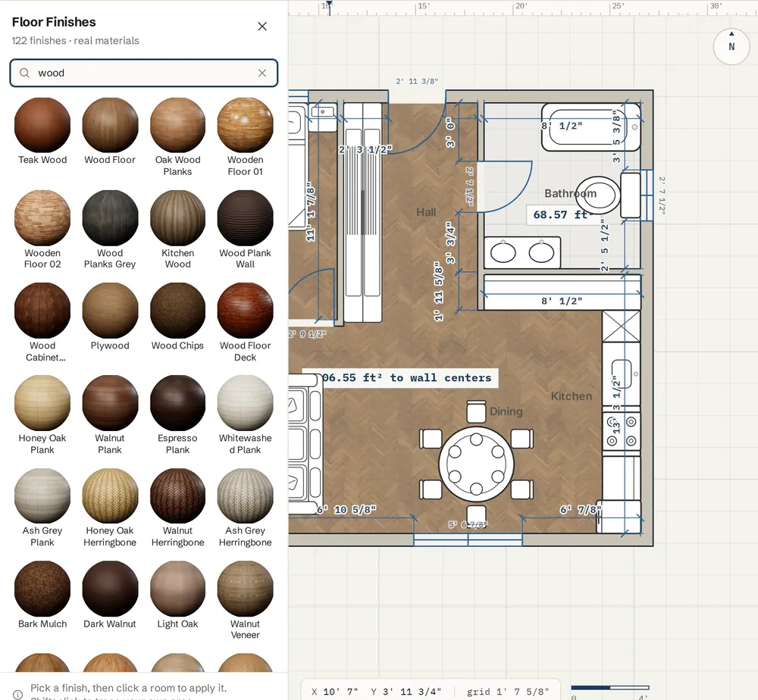
Task: Click the toilet fixture
Action: (x=608, y=195)
